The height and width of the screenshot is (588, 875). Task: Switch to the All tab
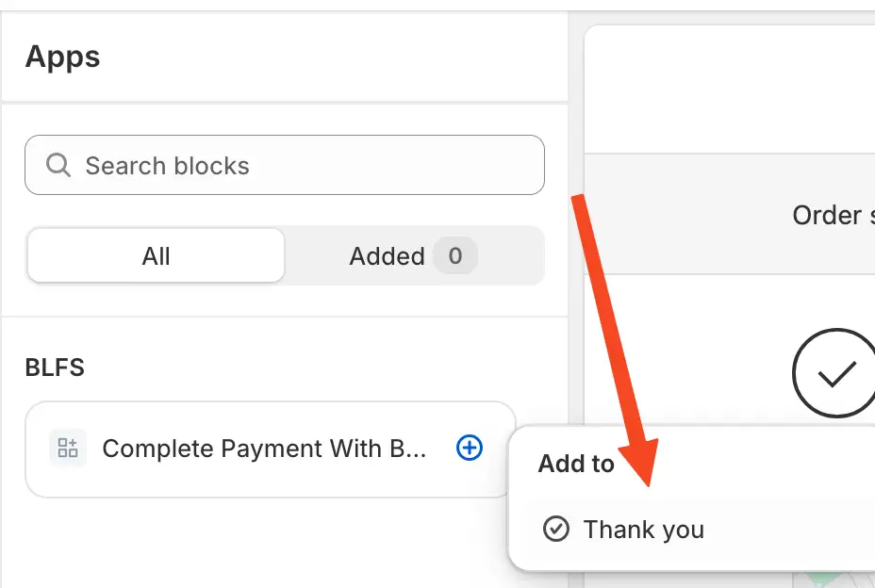(155, 255)
